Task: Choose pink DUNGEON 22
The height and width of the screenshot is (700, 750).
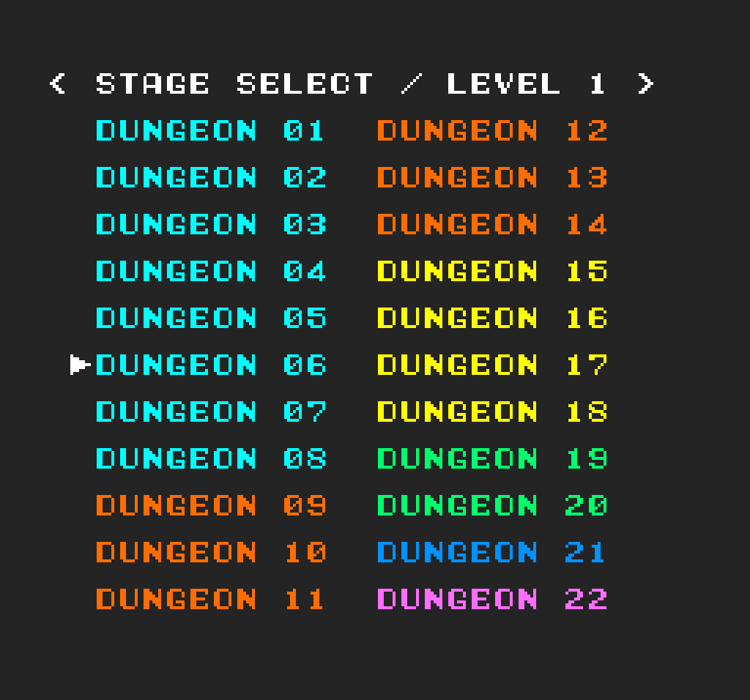Action: (492, 599)
